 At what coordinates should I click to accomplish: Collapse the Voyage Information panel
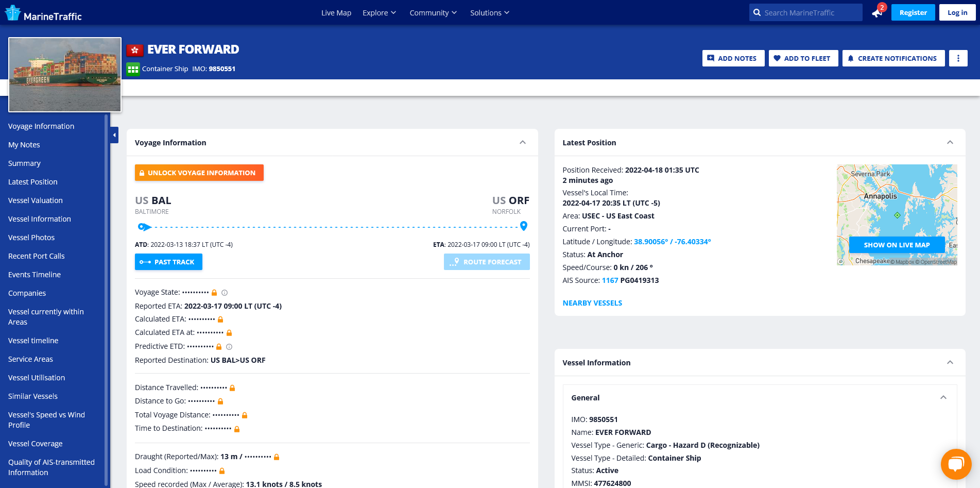tap(523, 143)
